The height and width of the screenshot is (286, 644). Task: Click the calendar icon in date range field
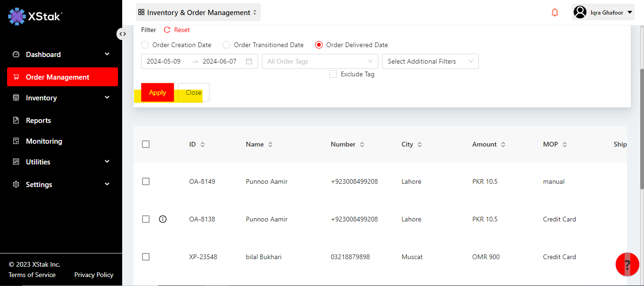(249, 61)
